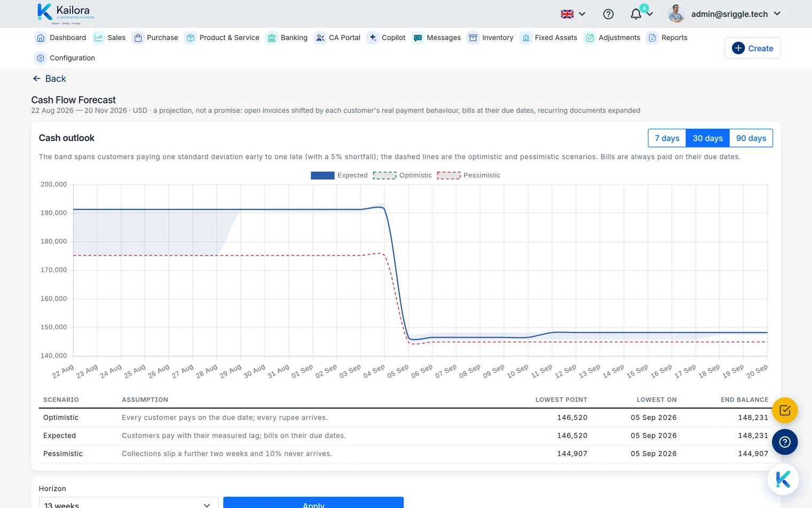The image size is (812, 508).
Task: Select the 30 days range
Action: coord(708,138)
